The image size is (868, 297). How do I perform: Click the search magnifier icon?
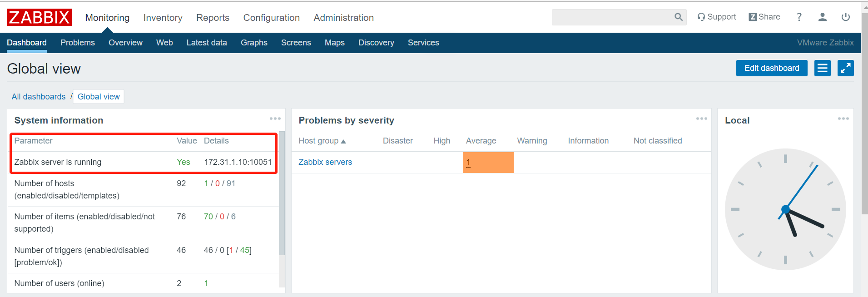[679, 17]
